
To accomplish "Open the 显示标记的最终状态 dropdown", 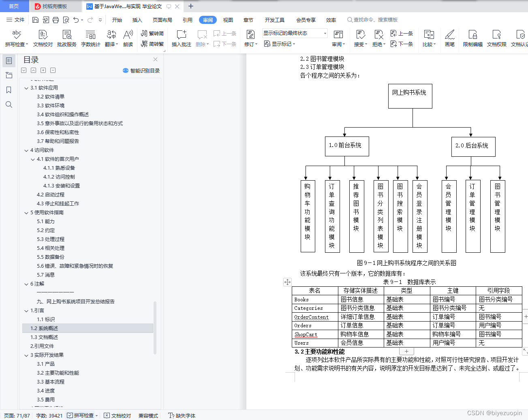I will click(323, 33).
